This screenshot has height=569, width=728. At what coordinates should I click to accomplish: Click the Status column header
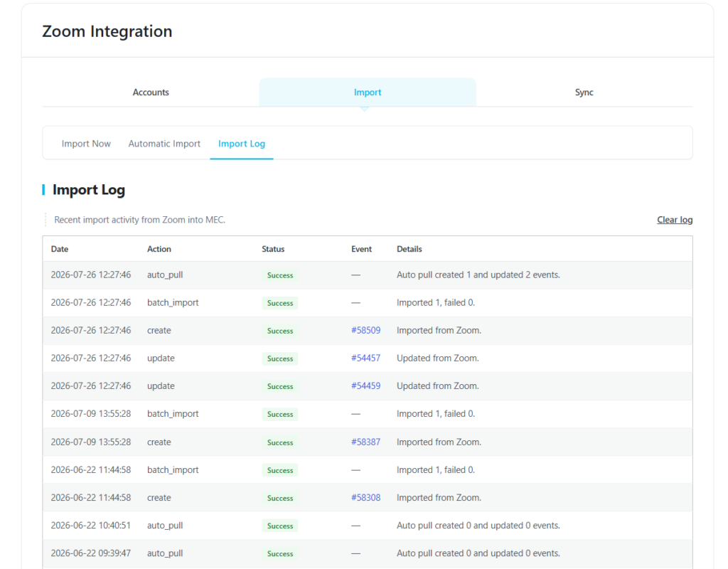click(273, 249)
